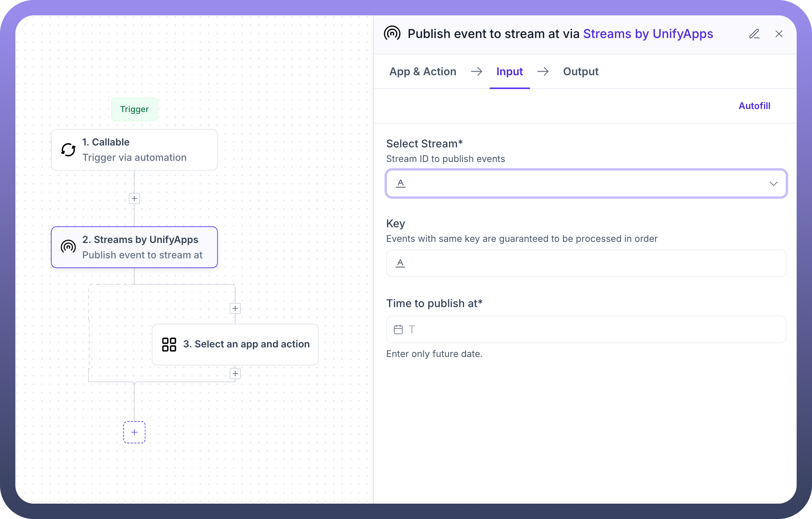
Task: Switch to the App & Action tab
Action: [423, 71]
